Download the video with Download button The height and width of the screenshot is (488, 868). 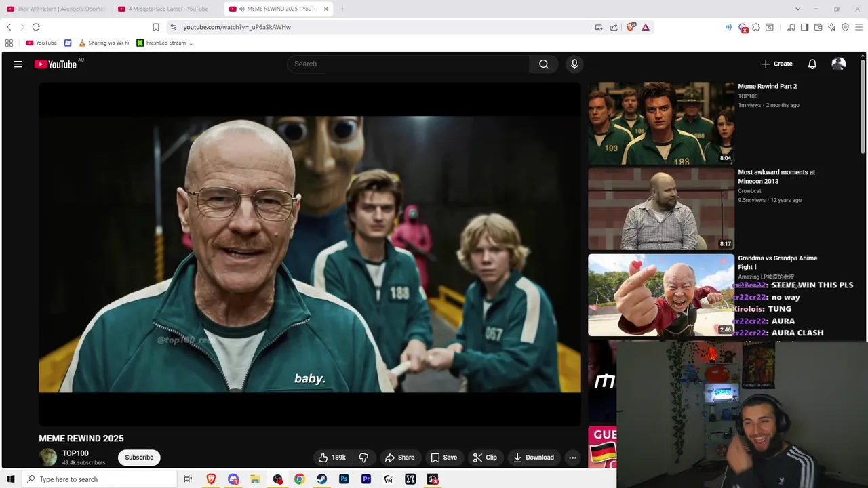534,457
